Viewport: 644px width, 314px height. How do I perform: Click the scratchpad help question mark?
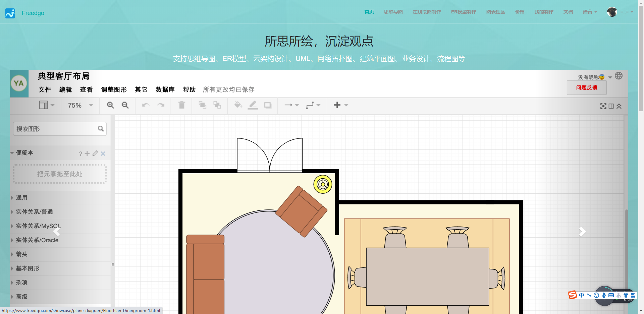coord(80,153)
